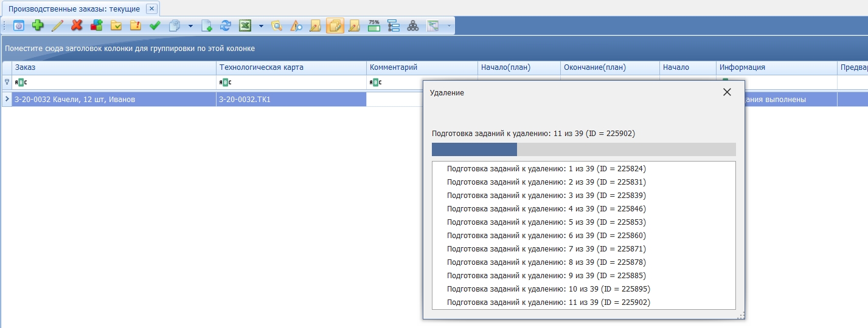The image size is (868, 328).
Task: Click the Информация column header
Action: point(777,67)
